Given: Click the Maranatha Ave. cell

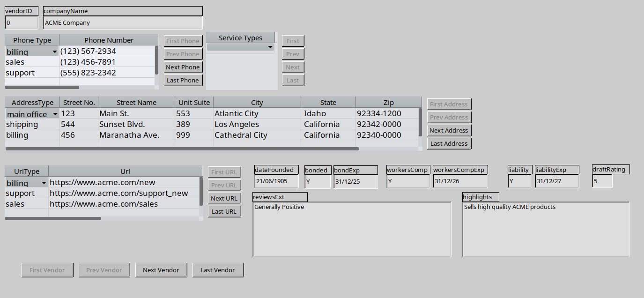Looking at the screenshot, I should coord(136,135).
